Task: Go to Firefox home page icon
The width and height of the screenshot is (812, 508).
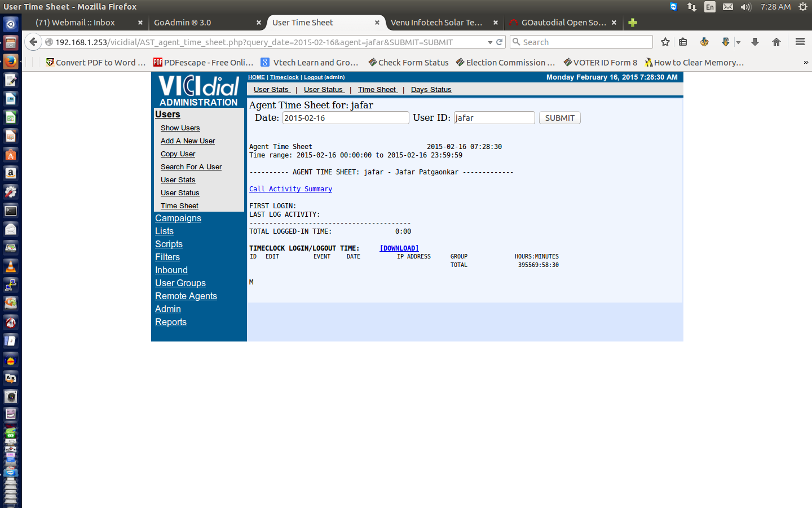Action: [776, 42]
